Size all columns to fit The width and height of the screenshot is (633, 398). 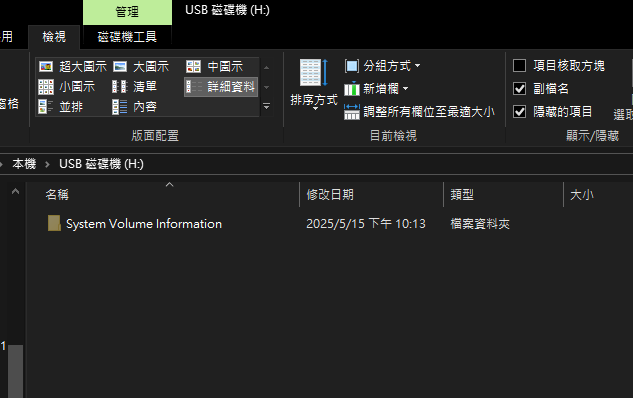(x=419, y=112)
